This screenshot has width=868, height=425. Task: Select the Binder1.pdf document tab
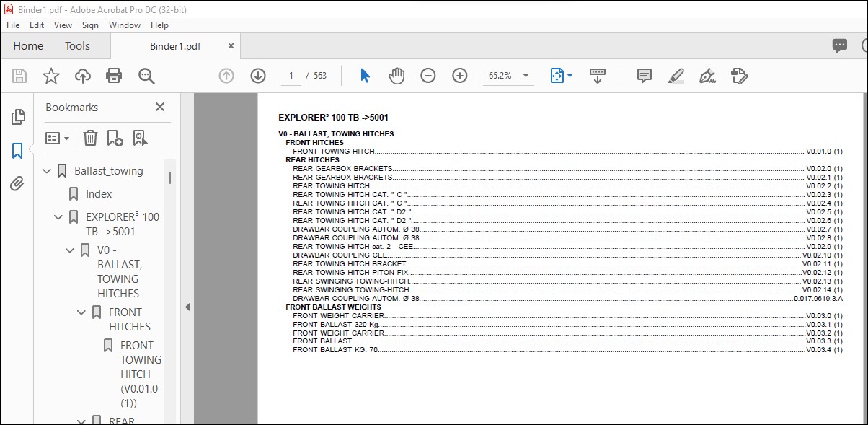click(175, 46)
